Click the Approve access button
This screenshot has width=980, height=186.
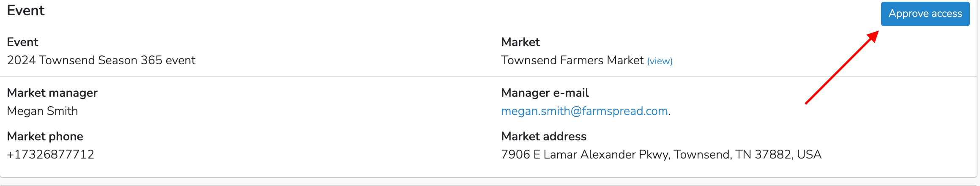(x=925, y=14)
